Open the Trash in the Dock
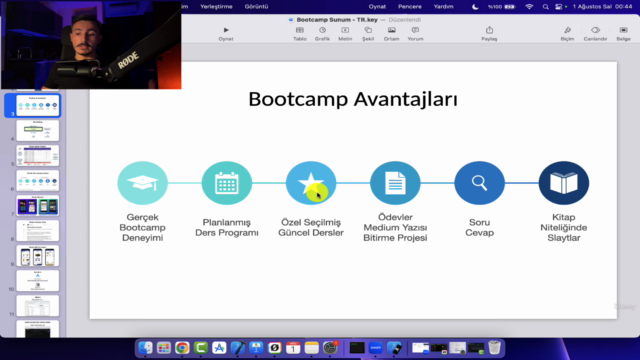Viewport: 640px width, 360px height. pyautogui.click(x=494, y=348)
